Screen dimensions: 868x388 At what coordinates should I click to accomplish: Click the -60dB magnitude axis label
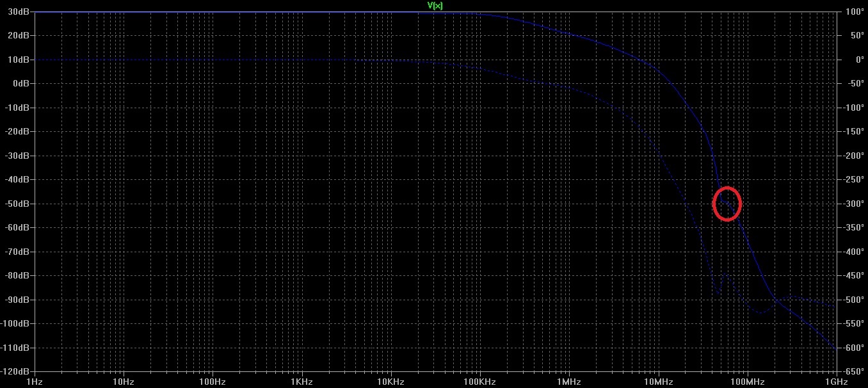click(x=18, y=227)
